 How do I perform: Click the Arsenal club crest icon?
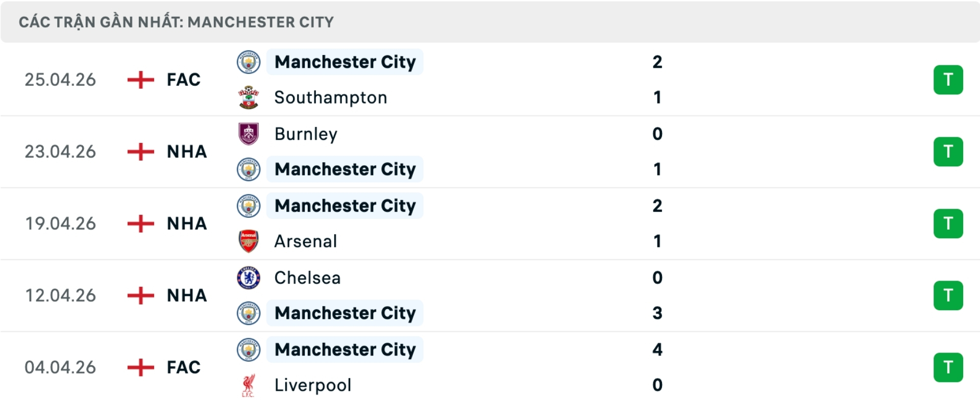[x=249, y=241]
